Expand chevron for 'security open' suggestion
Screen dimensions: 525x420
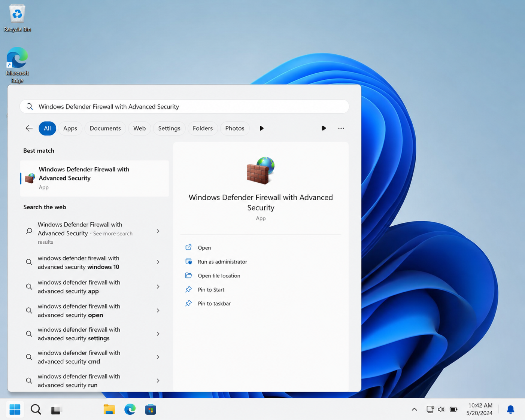(x=158, y=311)
